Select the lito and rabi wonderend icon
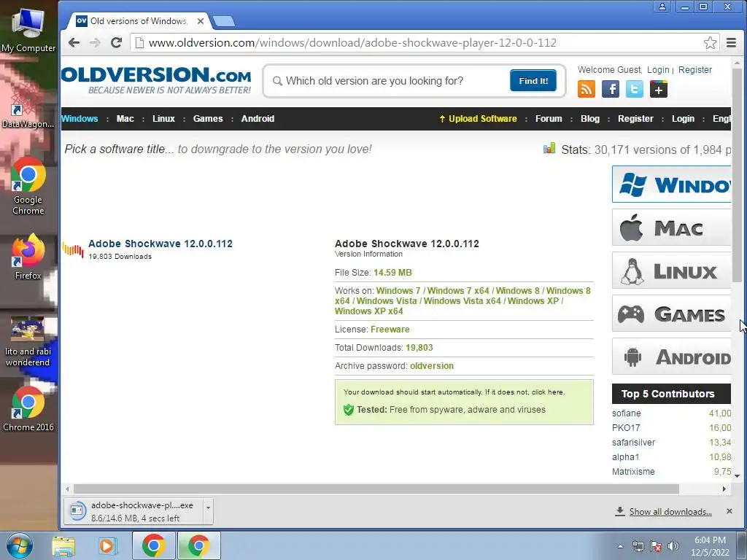 pyautogui.click(x=28, y=342)
